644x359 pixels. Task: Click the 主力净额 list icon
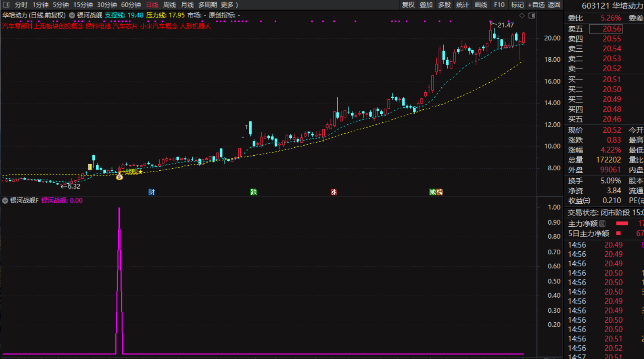(x=602, y=224)
